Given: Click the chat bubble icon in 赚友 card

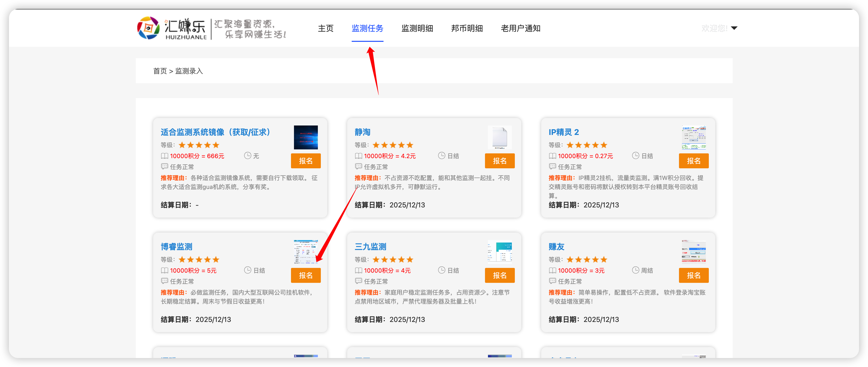Looking at the screenshot, I should tap(552, 281).
